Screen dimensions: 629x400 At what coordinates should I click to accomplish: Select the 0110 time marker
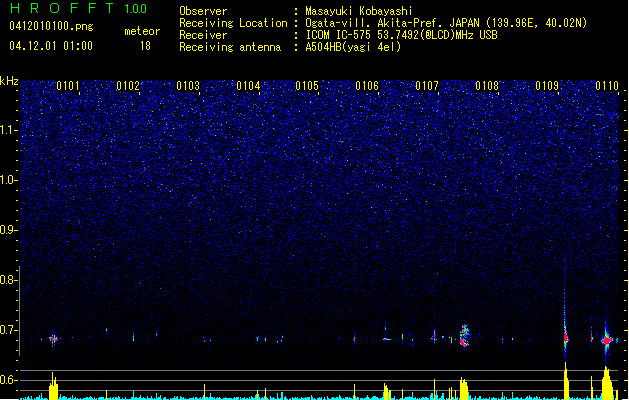click(x=607, y=86)
